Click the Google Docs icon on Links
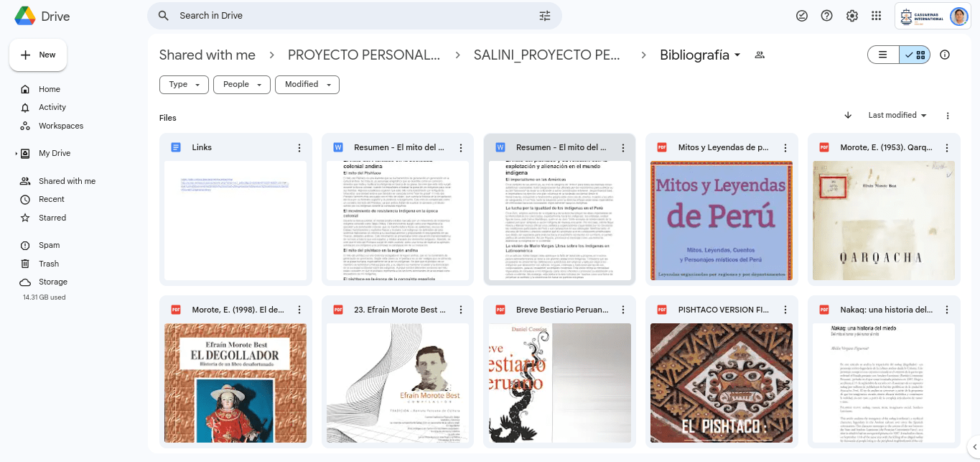Screen dimensions: 980x462 tap(176, 147)
